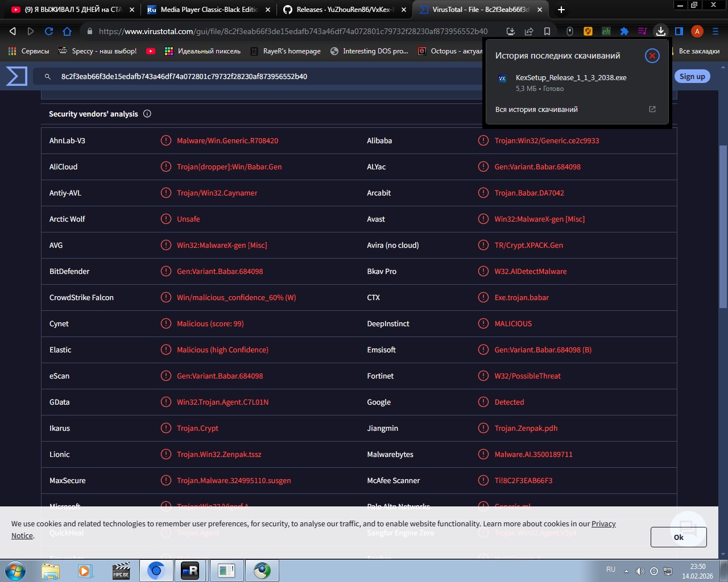Open full download history in new tab icon
This screenshot has width=728, height=582.
(x=652, y=109)
